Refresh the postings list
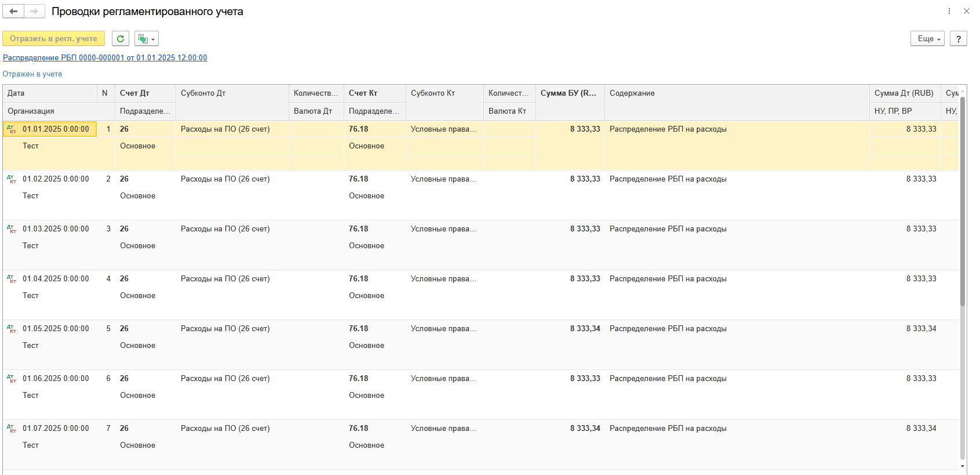This screenshot has width=980, height=475. pos(121,38)
